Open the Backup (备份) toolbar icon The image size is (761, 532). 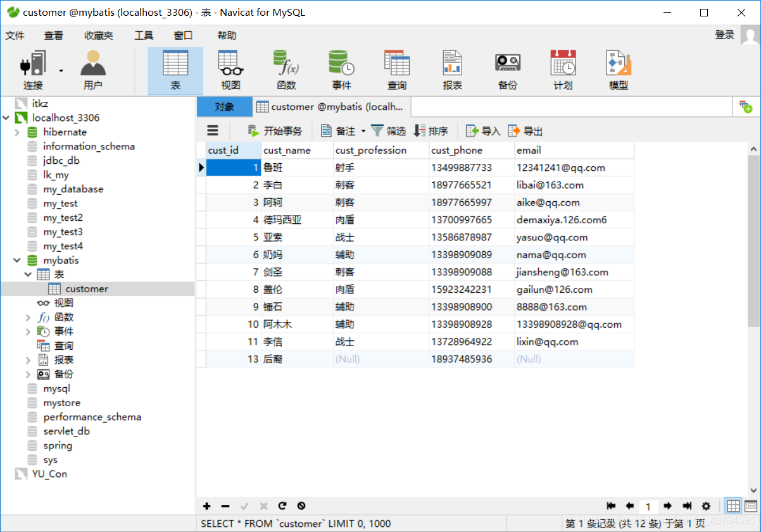click(x=507, y=70)
